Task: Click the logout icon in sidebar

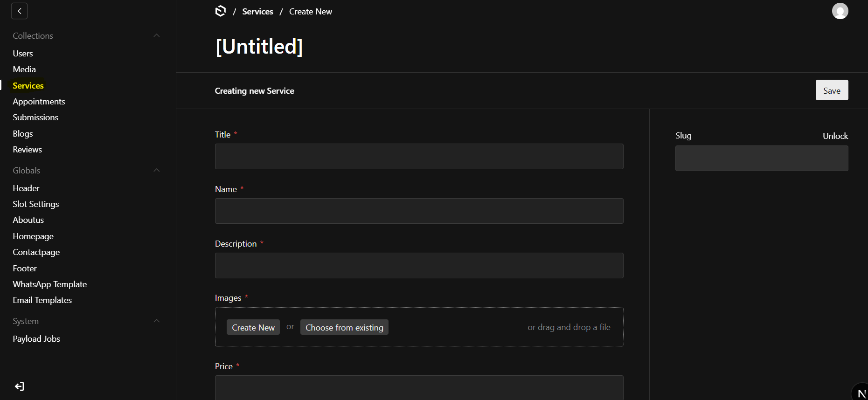Action: tap(19, 386)
